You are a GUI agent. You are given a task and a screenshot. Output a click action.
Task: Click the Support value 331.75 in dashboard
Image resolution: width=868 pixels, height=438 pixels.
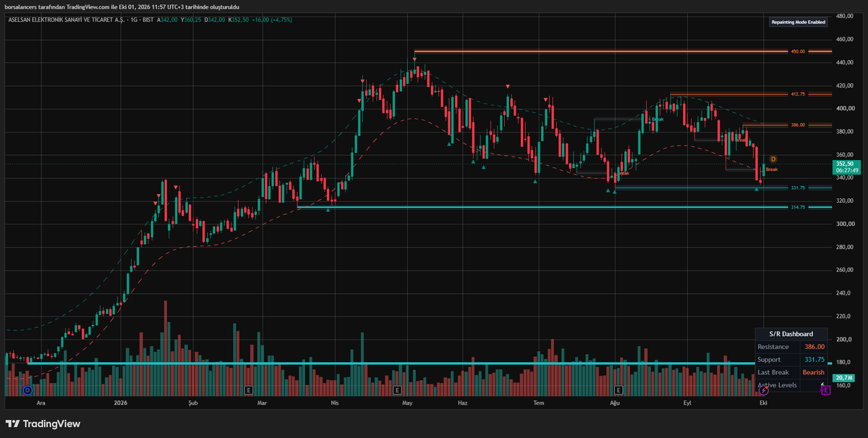click(814, 360)
